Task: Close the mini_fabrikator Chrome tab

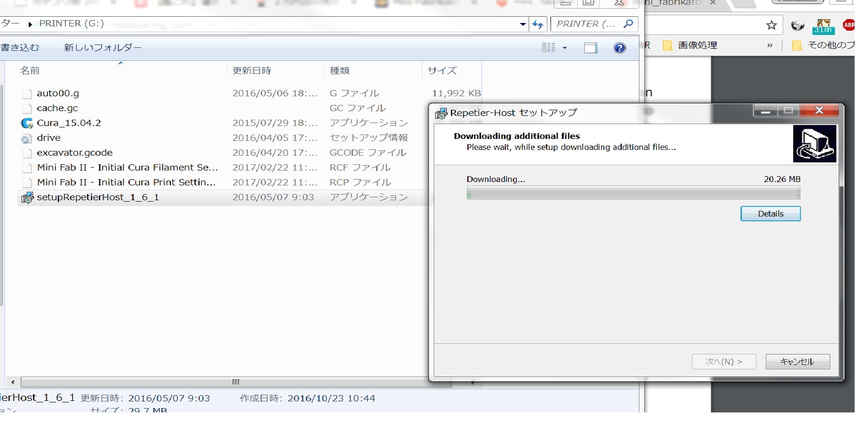Action: (713, 3)
